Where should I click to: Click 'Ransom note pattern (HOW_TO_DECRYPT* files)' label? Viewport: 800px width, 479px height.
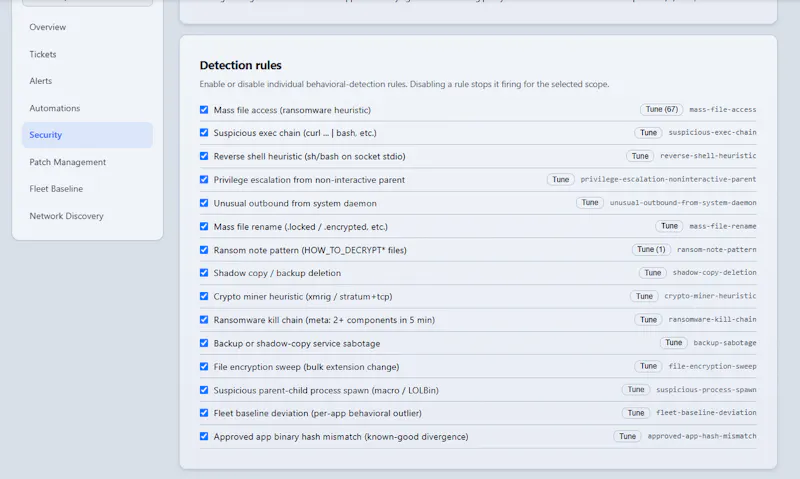(310, 250)
